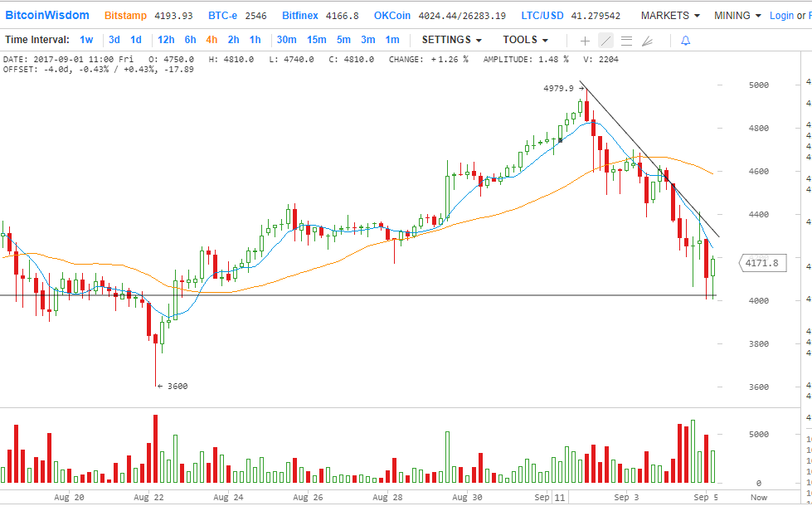Click the price alert bell icon
The height and width of the screenshot is (511, 812).
685,40
